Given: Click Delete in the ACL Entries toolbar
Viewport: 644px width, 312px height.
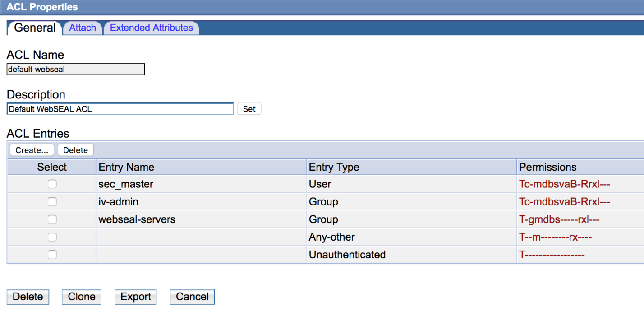Looking at the screenshot, I should coord(75,149).
